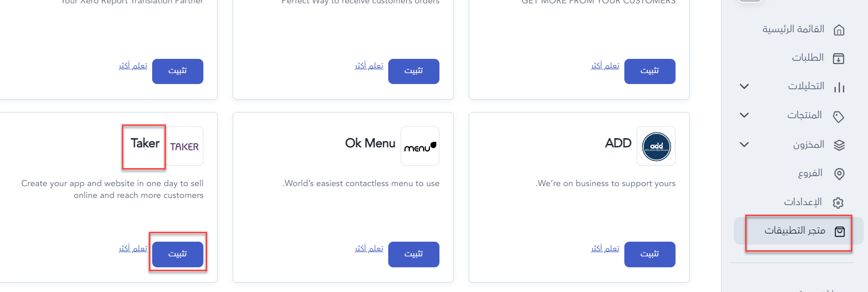
Task: Click the ADD app logo
Action: [656, 146]
